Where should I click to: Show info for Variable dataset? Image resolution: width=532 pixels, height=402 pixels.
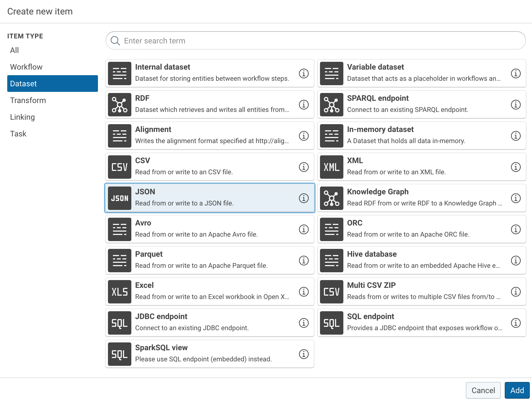pyautogui.click(x=516, y=73)
